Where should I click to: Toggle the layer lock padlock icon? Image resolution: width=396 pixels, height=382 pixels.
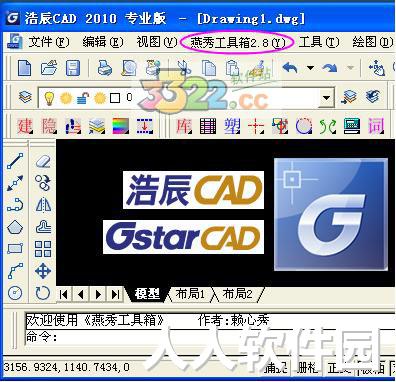[x=83, y=98]
